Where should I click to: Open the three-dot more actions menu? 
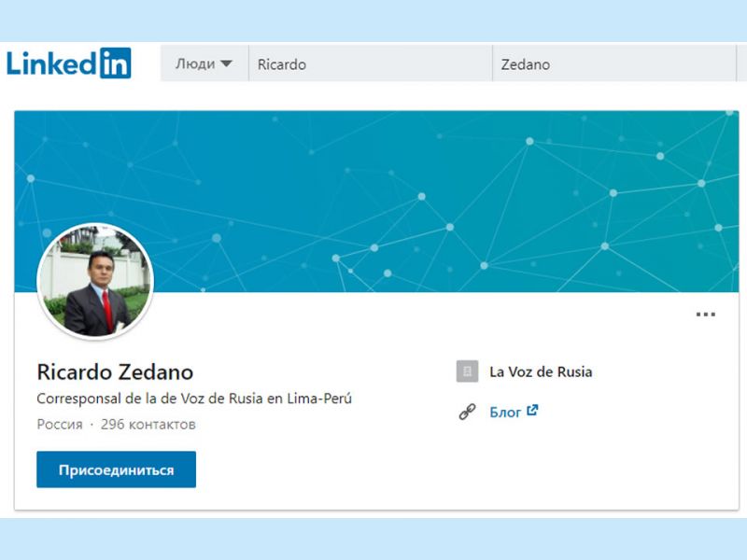[706, 315]
